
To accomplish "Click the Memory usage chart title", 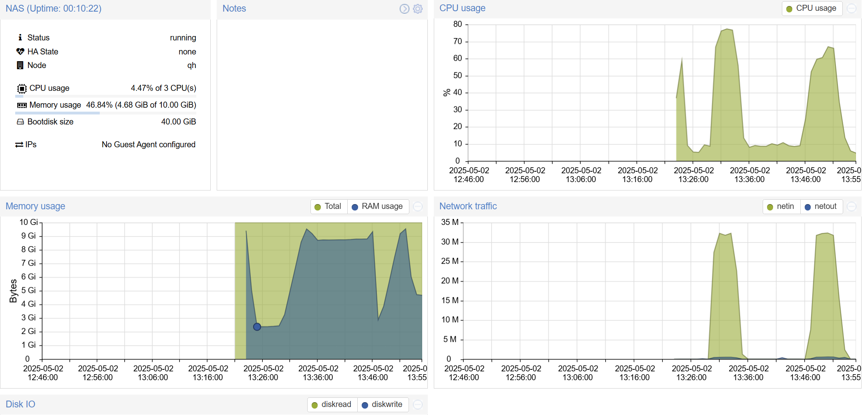I will tap(35, 206).
